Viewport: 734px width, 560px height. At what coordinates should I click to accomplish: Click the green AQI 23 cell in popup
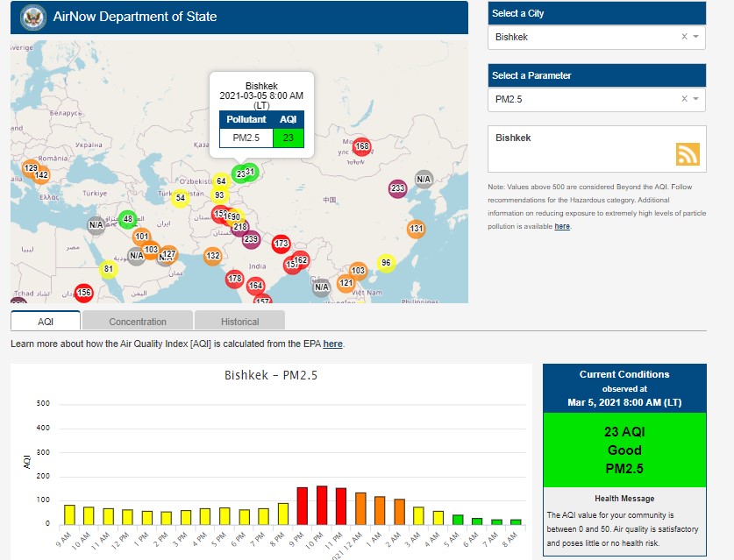click(x=288, y=138)
